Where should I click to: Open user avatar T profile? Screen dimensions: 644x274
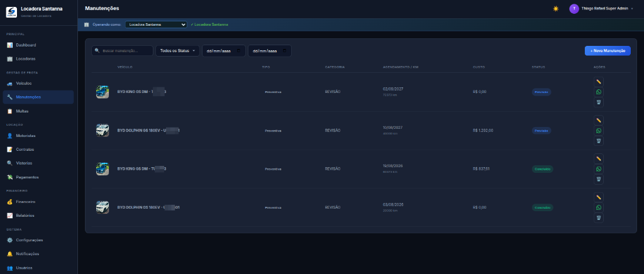[574, 9]
